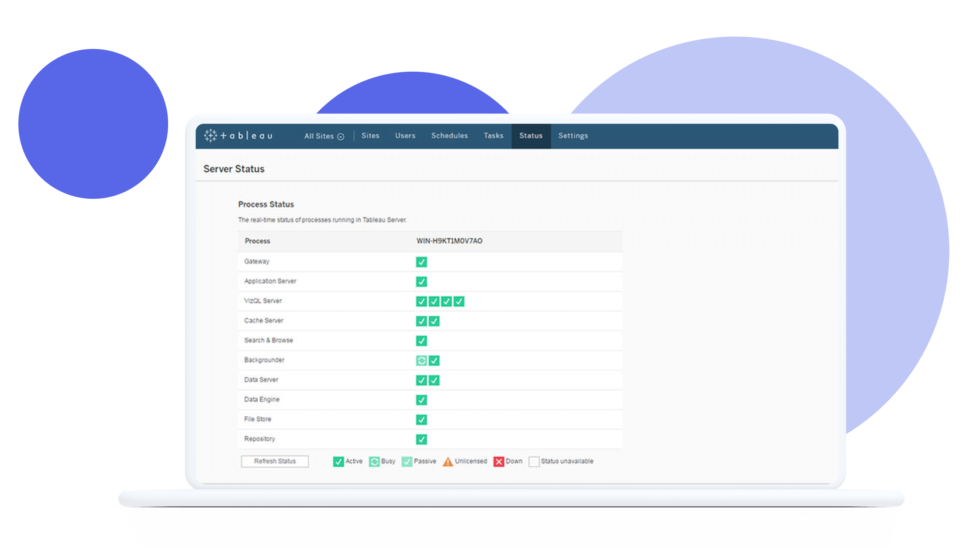980x548 pixels.
Task: Click the Status unavailable legend box
Action: tap(534, 462)
